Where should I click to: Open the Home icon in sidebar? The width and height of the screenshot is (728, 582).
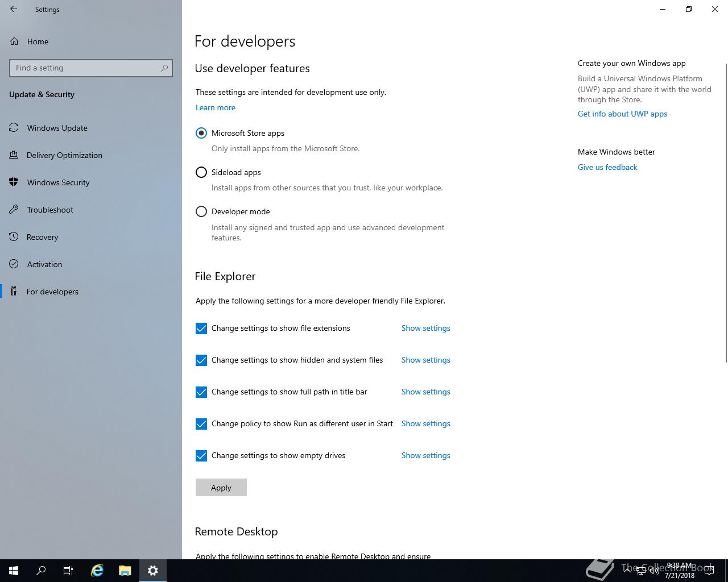click(x=14, y=41)
